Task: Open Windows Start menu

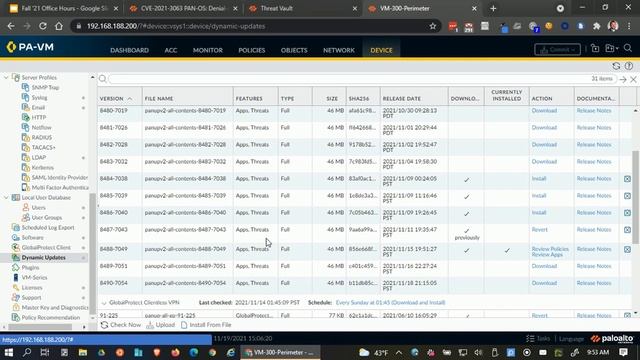Action: [9, 352]
